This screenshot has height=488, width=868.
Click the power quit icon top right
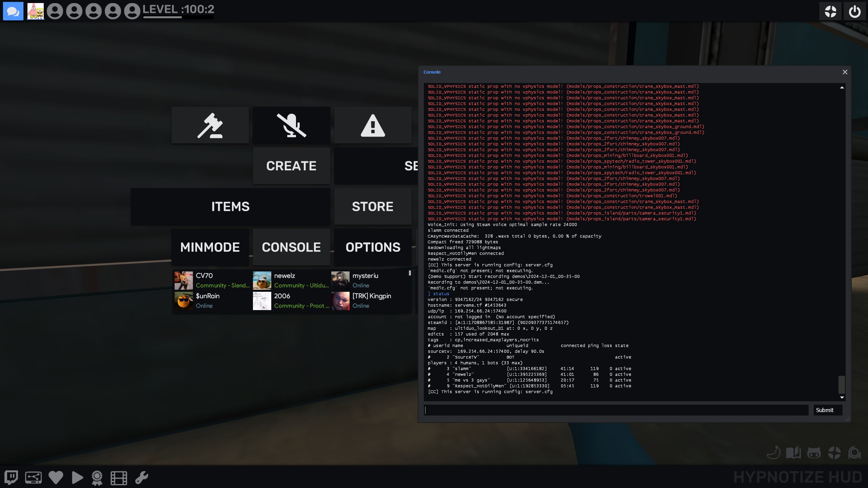[x=854, y=12]
